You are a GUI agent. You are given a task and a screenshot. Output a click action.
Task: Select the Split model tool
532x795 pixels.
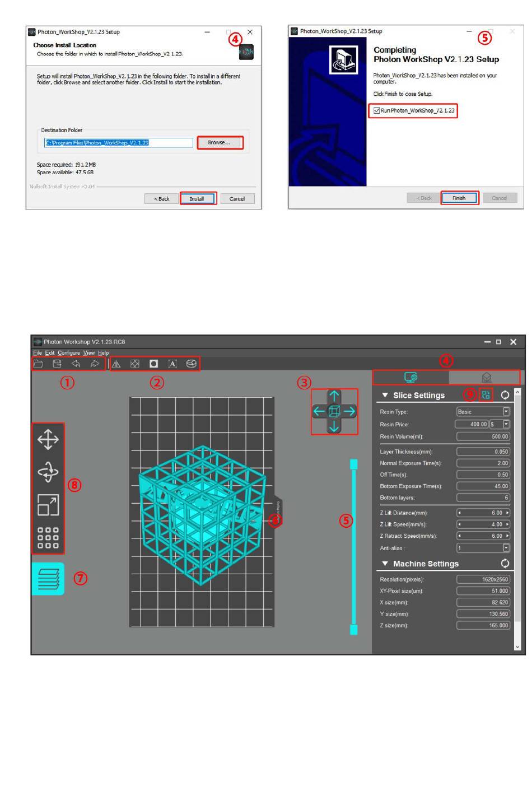[x=192, y=364]
